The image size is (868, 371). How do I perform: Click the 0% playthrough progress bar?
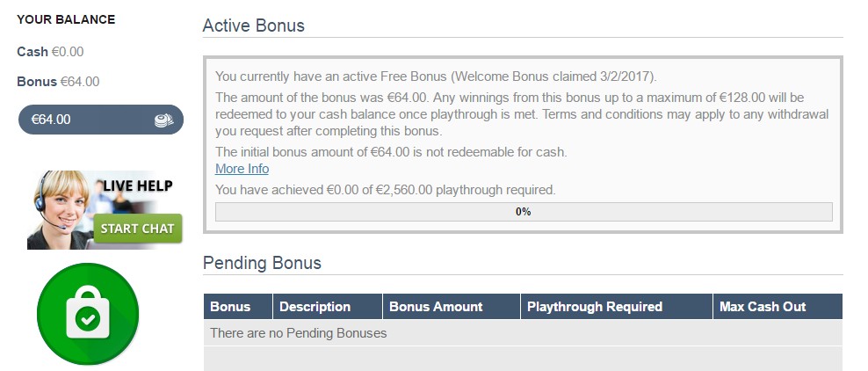[x=523, y=212]
